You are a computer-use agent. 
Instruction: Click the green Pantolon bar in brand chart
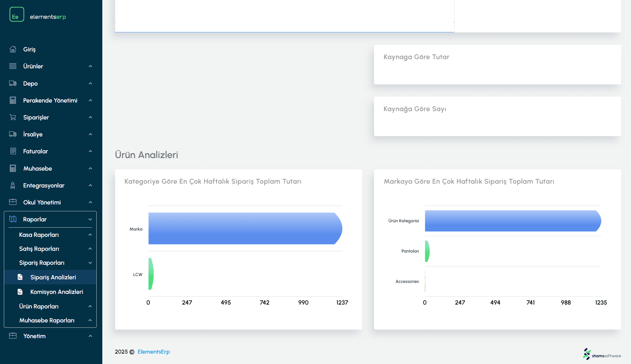tap(427, 251)
